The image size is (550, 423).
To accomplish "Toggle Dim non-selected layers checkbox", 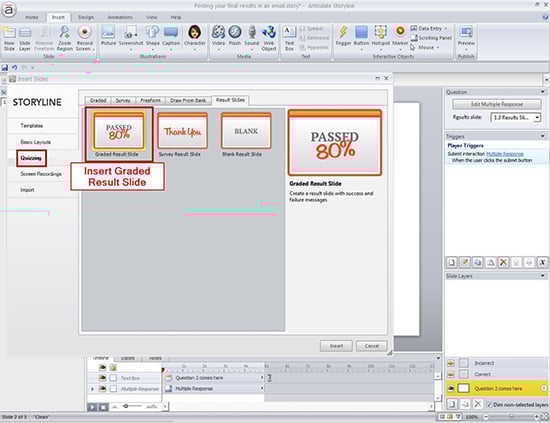I will click(x=490, y=405).
